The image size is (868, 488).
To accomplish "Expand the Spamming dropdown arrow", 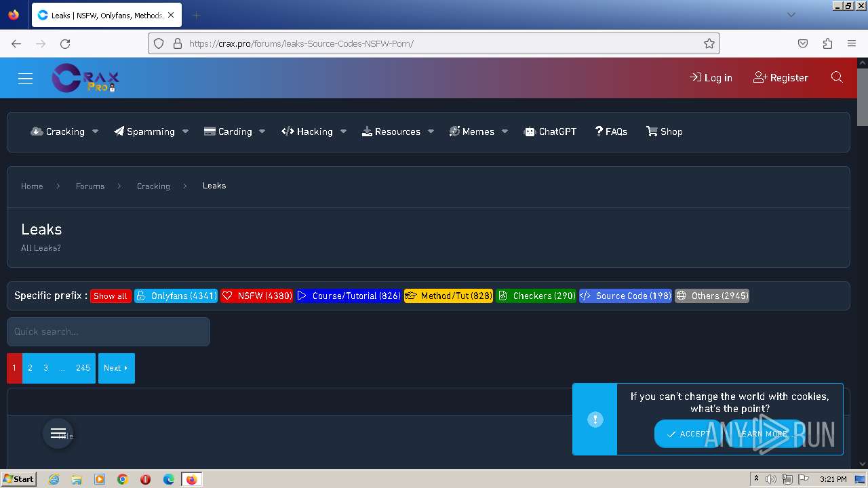I will tap(185, 131).
